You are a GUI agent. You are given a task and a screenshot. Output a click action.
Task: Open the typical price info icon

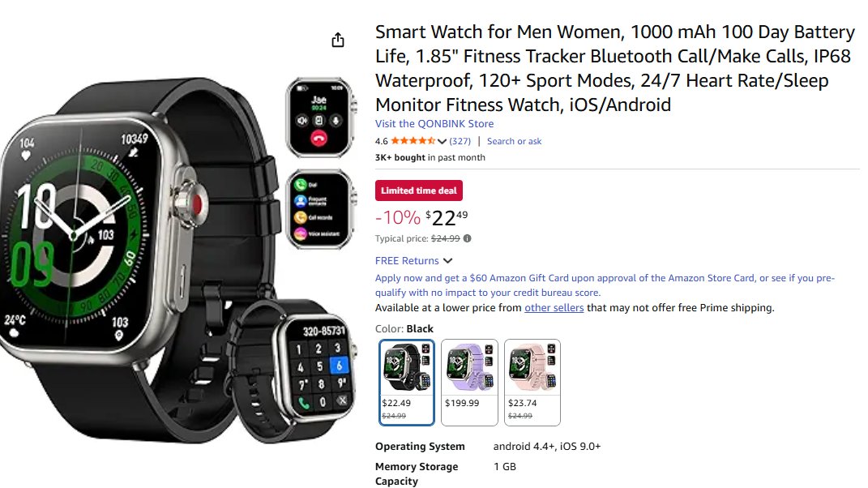pos(467,238)
